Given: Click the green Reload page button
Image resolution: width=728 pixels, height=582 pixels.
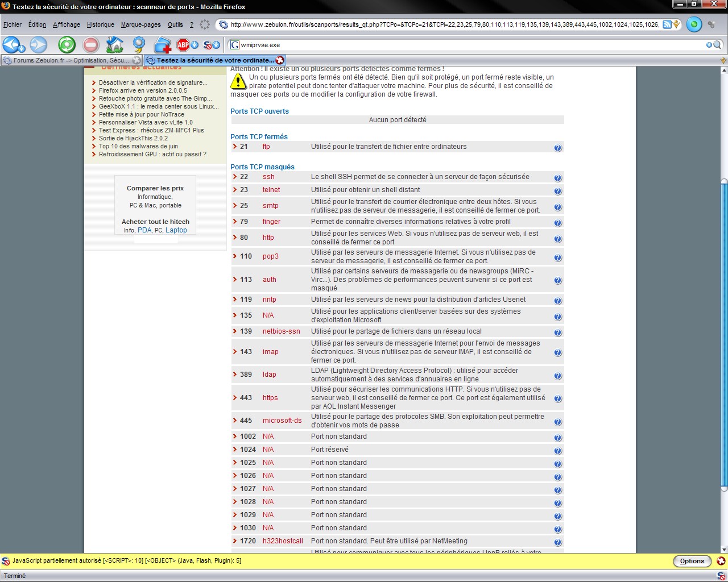Looking at the screenshot, I should point(67,44).
